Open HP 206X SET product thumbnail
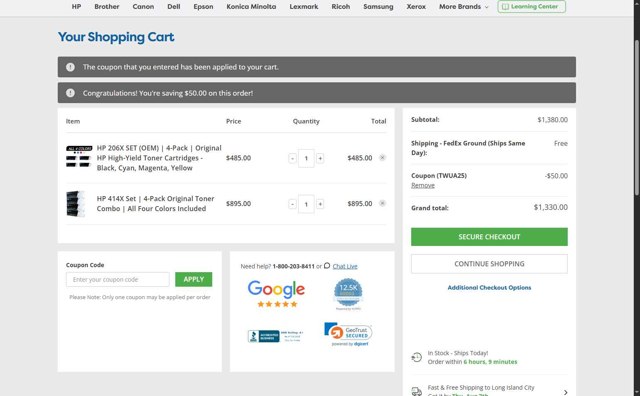The width and height of the screenshot is (640, 396). tap(79, 156)
